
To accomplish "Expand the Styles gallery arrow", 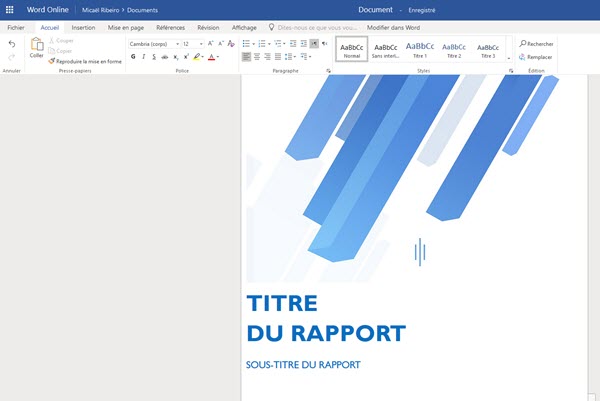I will (x=509, y=58).
